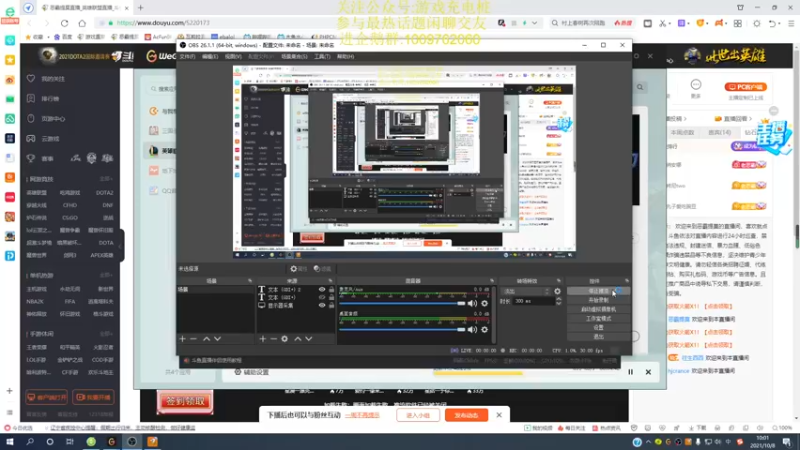Image resolution: width=800 pixels, height=450 pixels.
Task: Open the 属性 properties button above docks
Action: click(298, 269)
